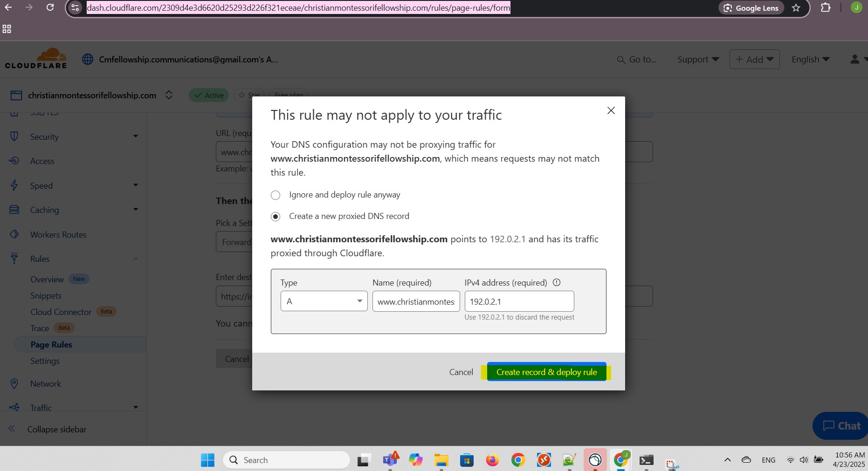Collapse the Rules sidebar section
Image resolution: width=868 pixels, height=471 pixels.
tap(136, 259)
